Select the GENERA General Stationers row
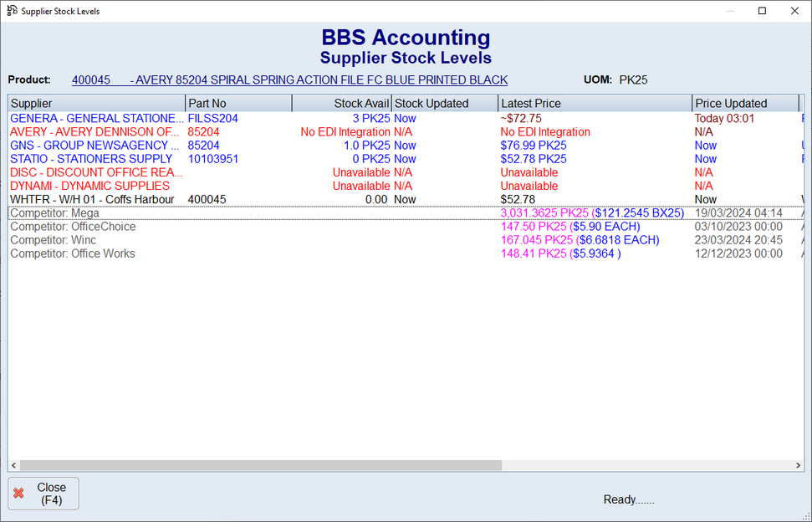Viewport: 812px width, 522px height. 96,119
